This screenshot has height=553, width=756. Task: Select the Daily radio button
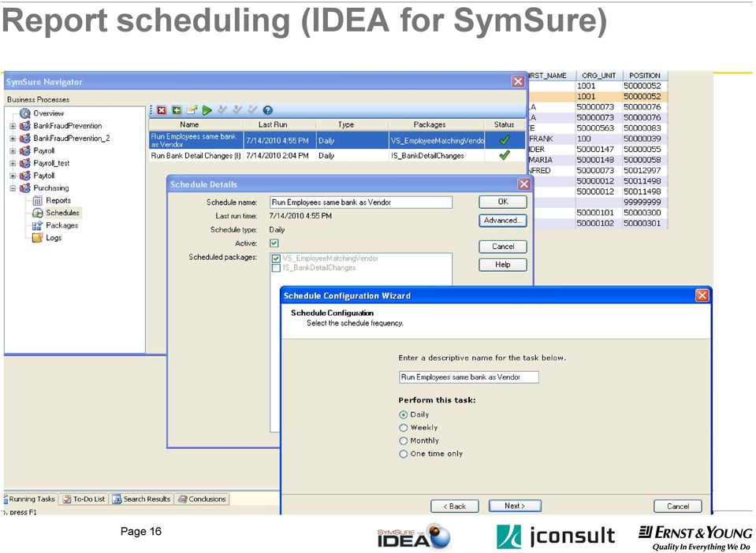(404, 414)
